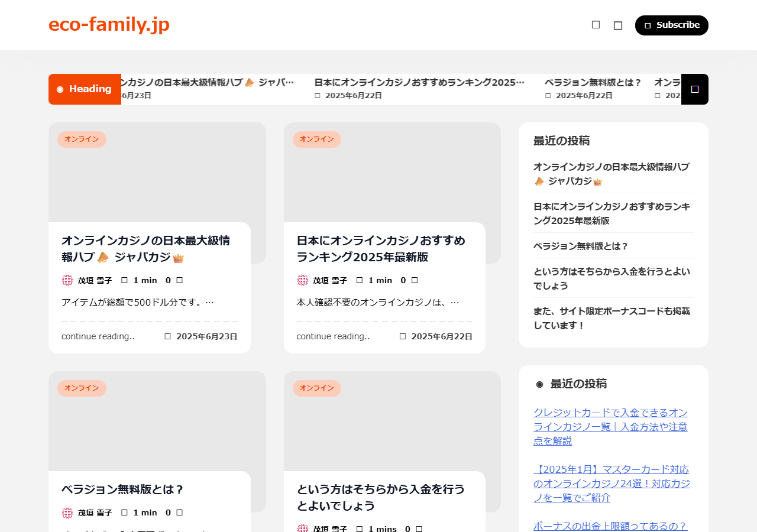Open sidebar post オンラインカジノの日本最大級情報ハブ
Viewport: 757px width, 532px height.
[612, 174]
